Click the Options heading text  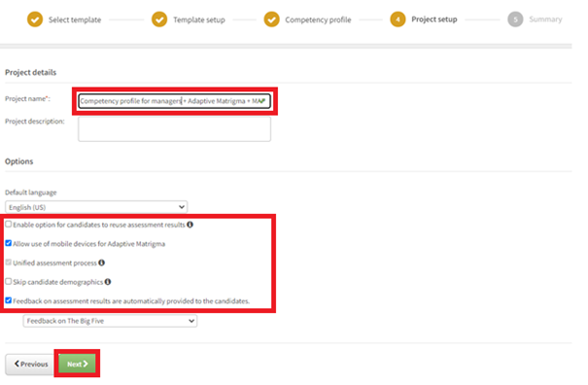pyautogui.click(x=19, y=161)
